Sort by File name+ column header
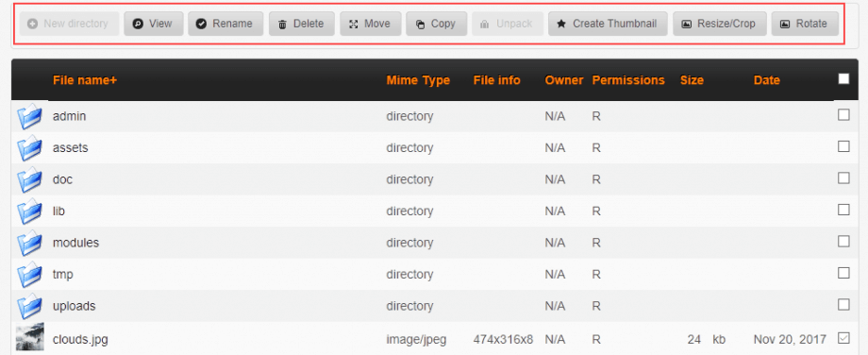868x355 pixels. pos(85,80)
